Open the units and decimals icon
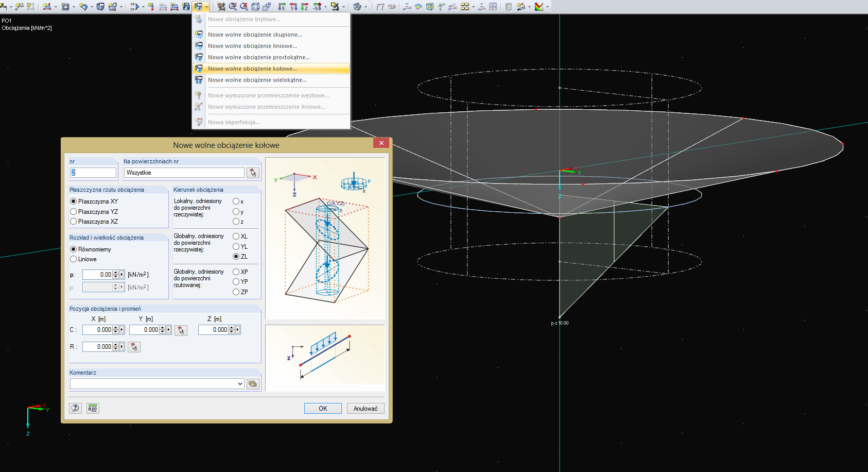The height and width of the screenshot is (472, 868). pos(93,408)
